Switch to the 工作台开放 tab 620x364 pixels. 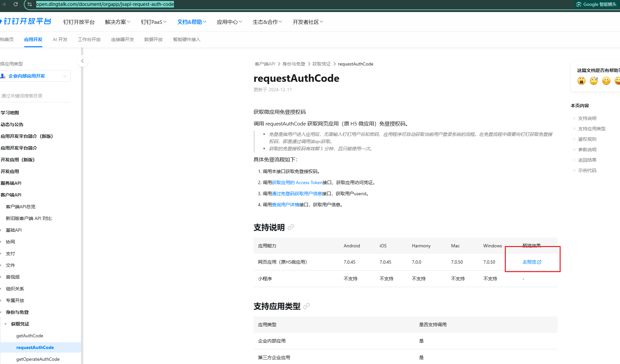coord(89,39)
